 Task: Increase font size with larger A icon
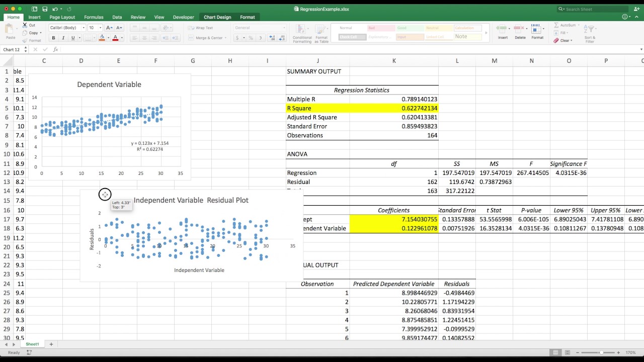[x=110, y=28]
